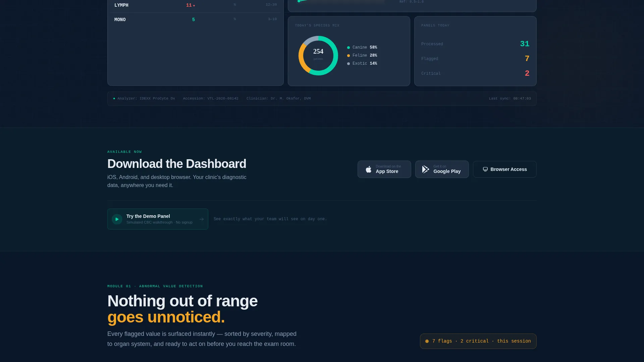Click the PANELS TODAY heading
This screenshot has width=644, height=362.
tap(435, 25)
